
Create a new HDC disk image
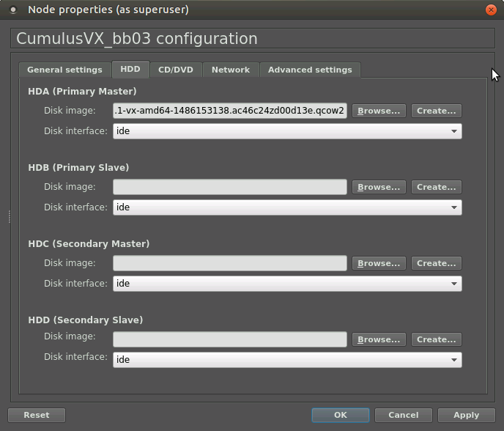click(437, 263)
